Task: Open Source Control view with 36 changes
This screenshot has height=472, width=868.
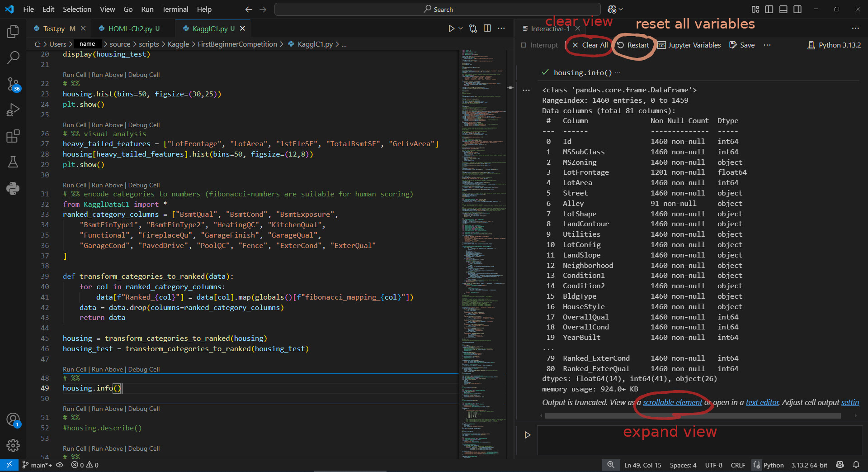Action: (x=13, y=84)
